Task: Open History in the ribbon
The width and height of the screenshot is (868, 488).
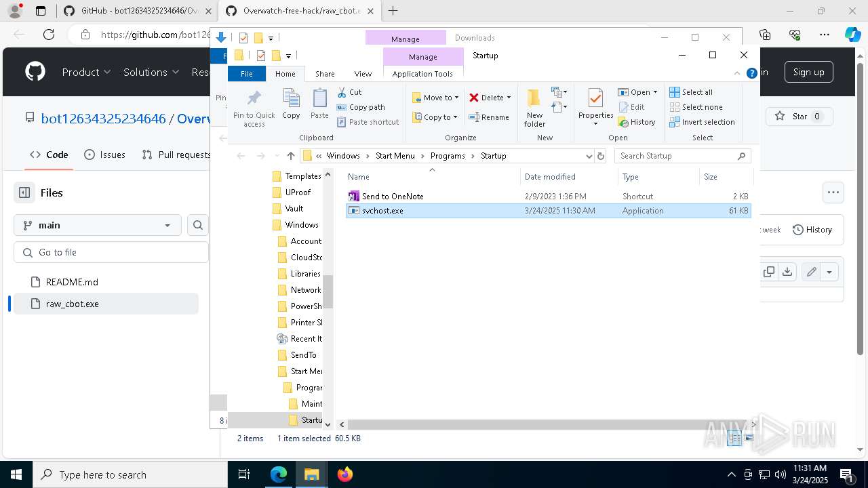Action: 637,122
